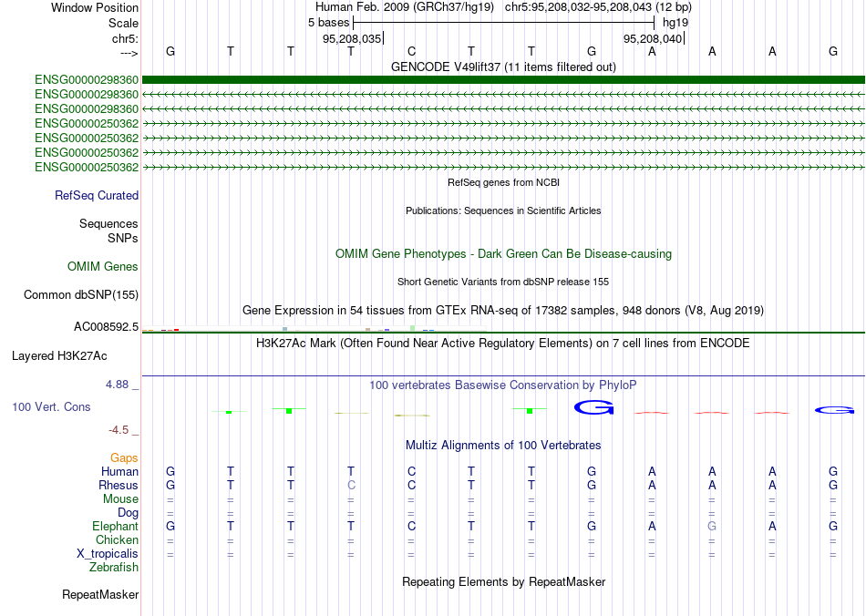The width and height of the screenshot is (866, 616).
Task: Click the RepeatMasker track label
Action: click(100, 594)
